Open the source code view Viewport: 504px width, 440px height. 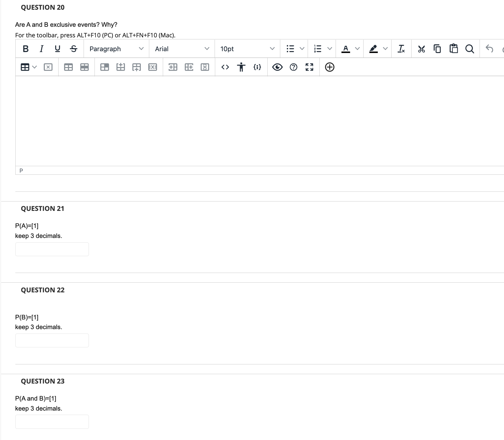[x=225, y=67]
